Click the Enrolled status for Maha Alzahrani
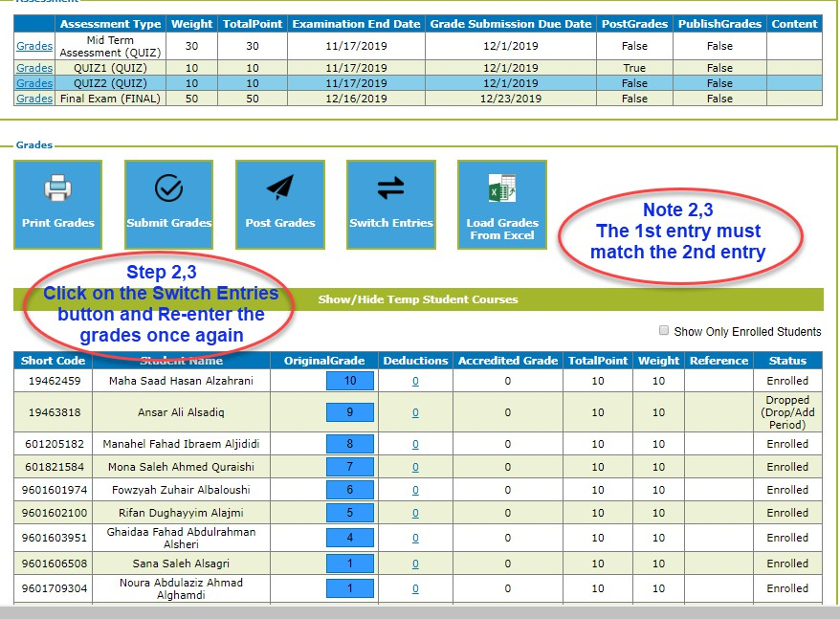The image size is (840, 619). tap(787, 381)
